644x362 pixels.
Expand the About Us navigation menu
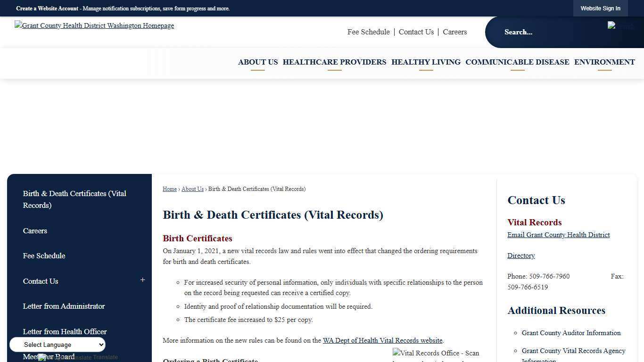tap(257, 62)
